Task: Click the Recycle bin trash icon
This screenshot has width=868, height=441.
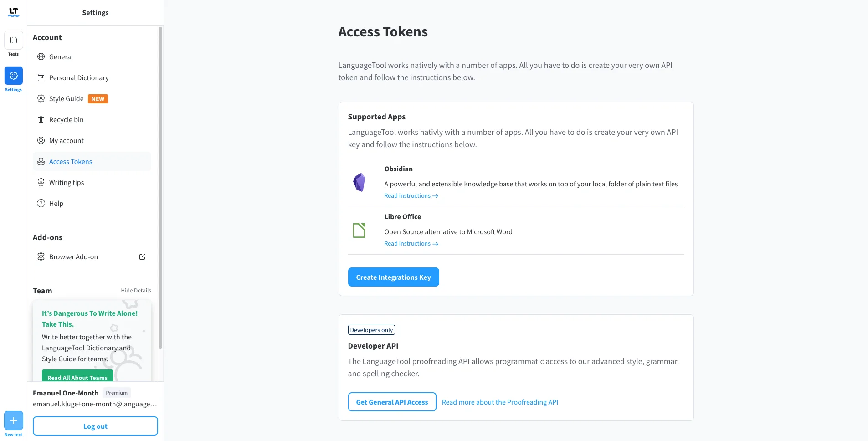Action: 41,120
